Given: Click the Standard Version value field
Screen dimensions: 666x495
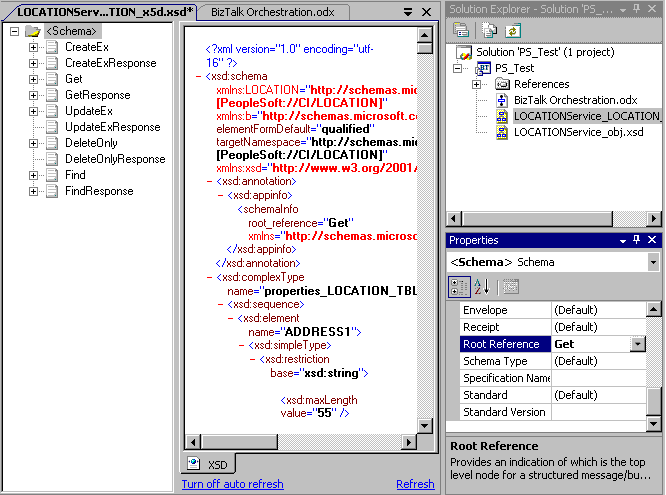Looking at the screenshot, I should (598, 412).
